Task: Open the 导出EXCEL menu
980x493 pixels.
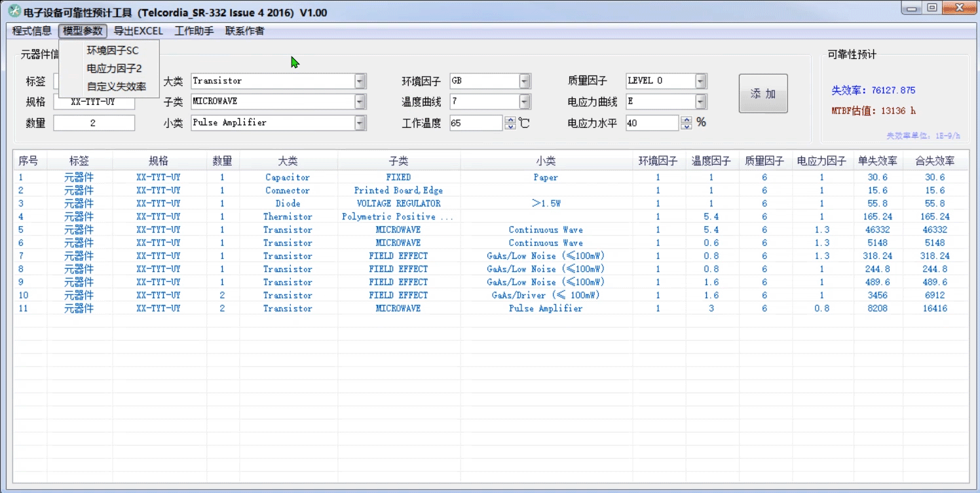Action: pyautogui.click(x=138, y=31)
